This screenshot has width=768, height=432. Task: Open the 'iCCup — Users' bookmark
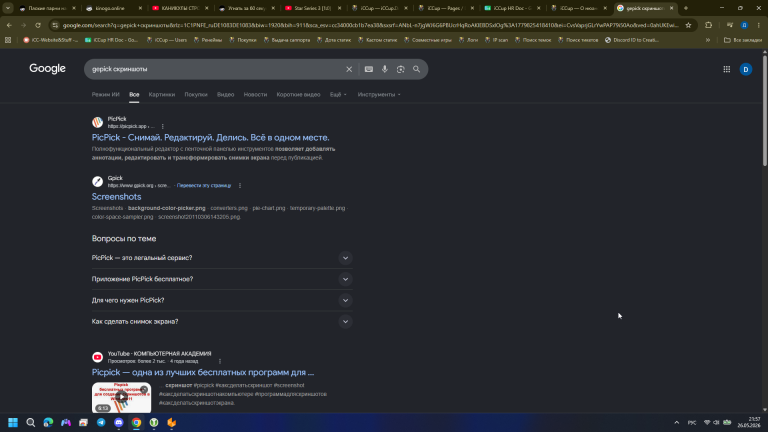167,40
